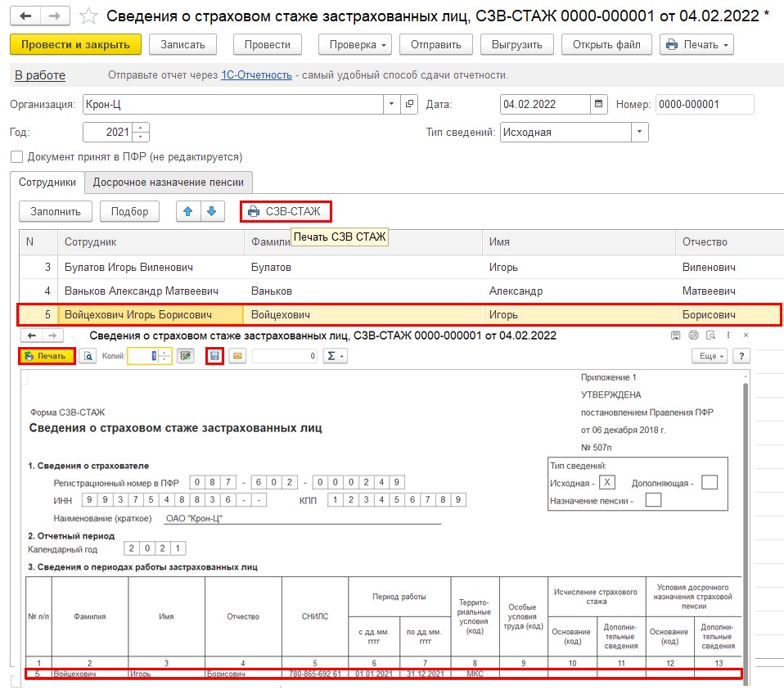Adjust the Год value with the stepper arrows
The width and height of the screenshot is (784, 690).
coord(141,132)
